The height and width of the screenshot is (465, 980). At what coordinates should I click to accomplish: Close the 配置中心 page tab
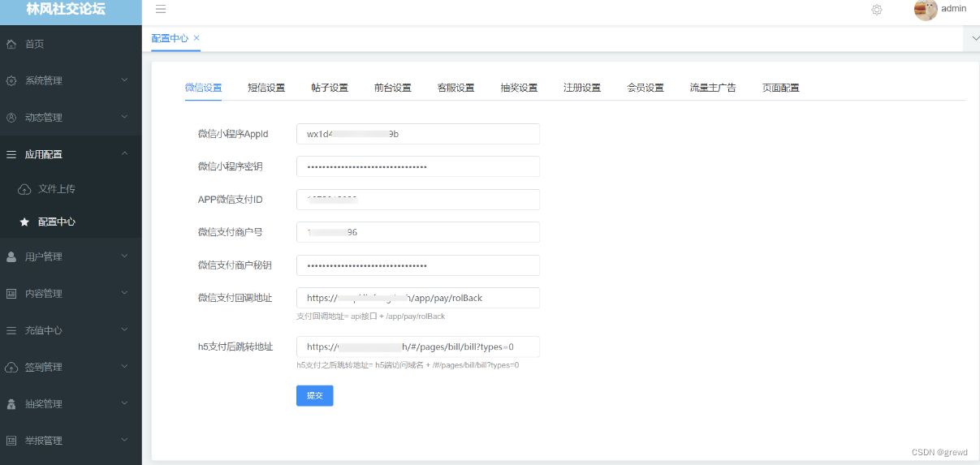(x=196, y=38)
